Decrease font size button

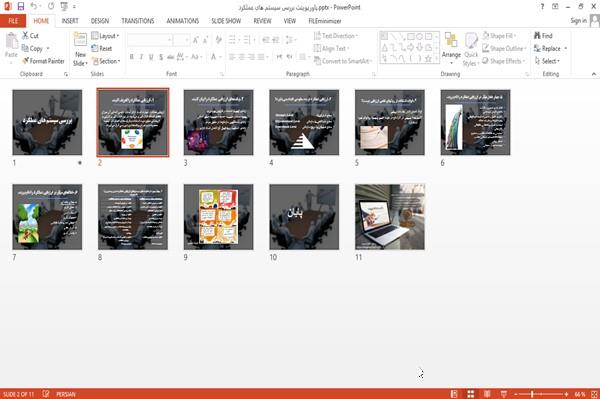click(x=205, y=40)
